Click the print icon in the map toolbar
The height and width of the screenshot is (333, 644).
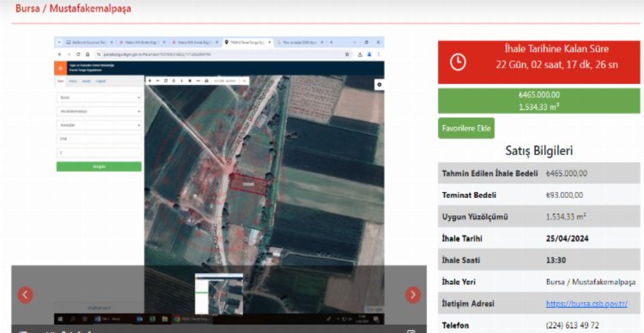[207, 80]
